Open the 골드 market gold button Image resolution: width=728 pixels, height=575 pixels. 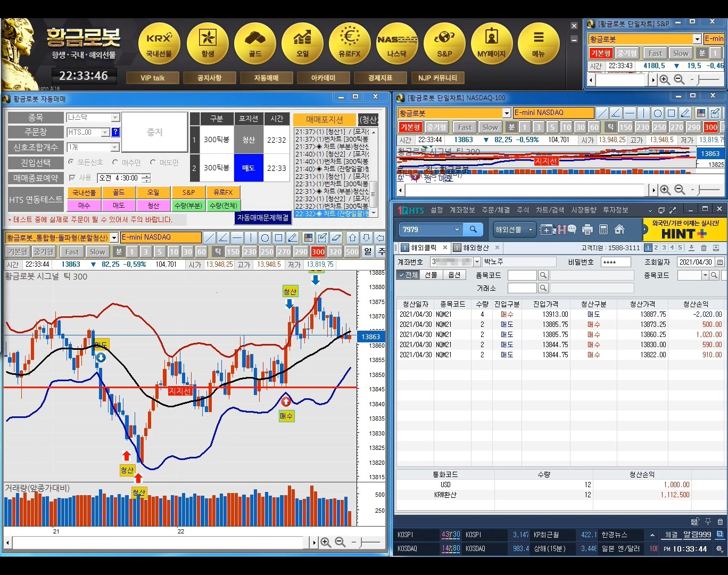click(x=255, y=44)
